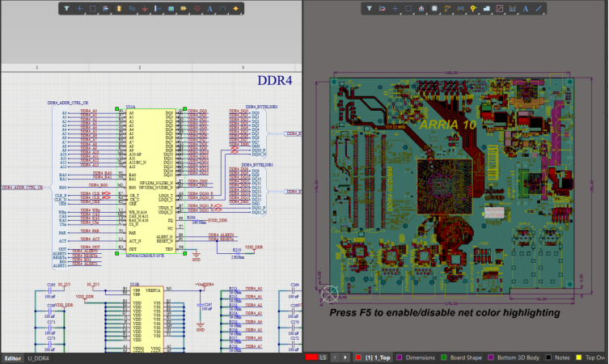Click the PCB Place Polygon Plane icon
Image resolution: width=609 pixels, height=364 pixels.
pos(486,8)
